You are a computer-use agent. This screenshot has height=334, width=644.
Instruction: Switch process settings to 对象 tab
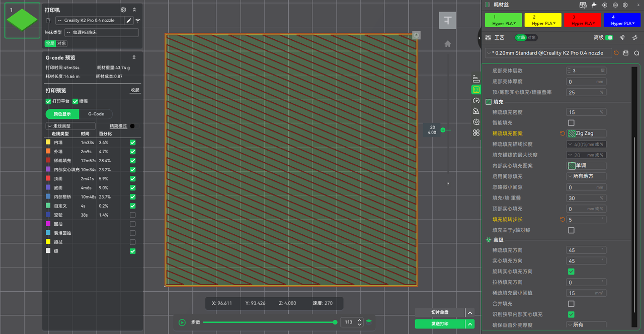532,38
